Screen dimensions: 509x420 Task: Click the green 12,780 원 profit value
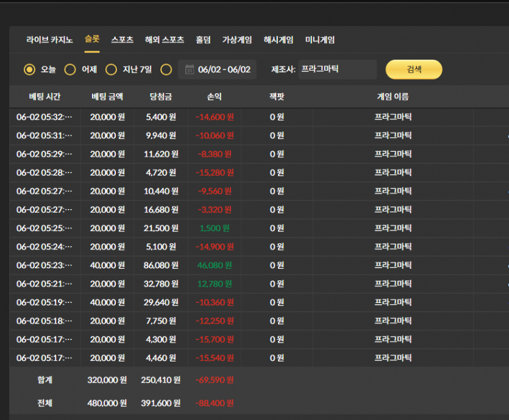coord(215,283)
